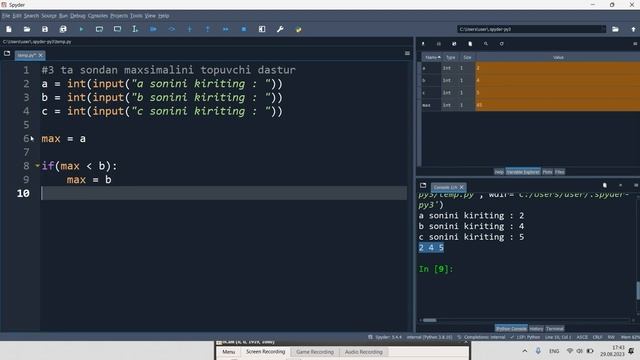Viewport: 640px width, 360px height.
Task: Open Consoles menu
Action: click(98, 16)
